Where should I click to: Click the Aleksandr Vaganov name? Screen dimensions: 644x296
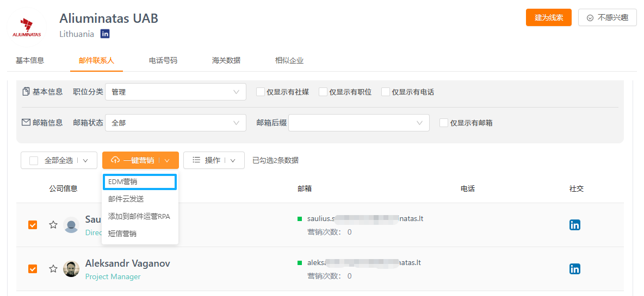pyautogui.click(x=128, y=263)
